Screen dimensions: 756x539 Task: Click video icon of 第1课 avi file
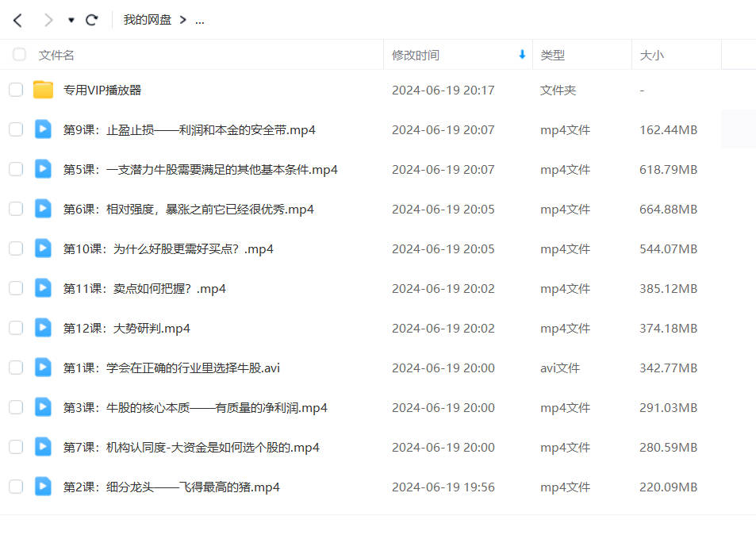pos(43,368)
